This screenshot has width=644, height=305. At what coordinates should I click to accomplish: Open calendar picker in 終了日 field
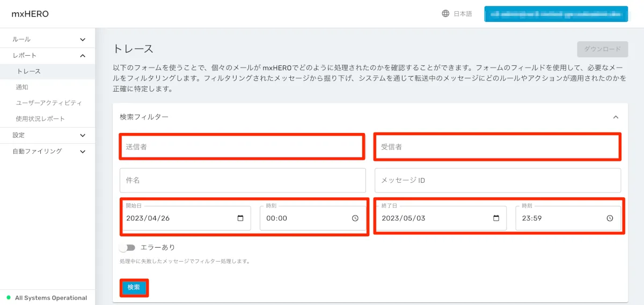pos(496,218)
